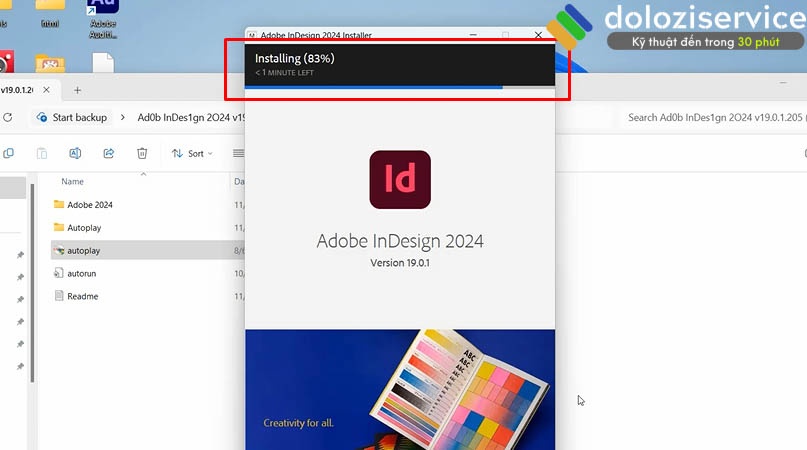This screenshot has height=450, width=807.
Task: Click the installation progress bar
Action: click(x=400, y=88)
